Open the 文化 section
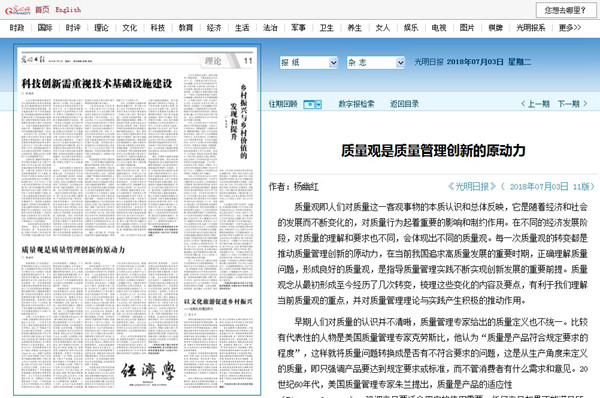The image size is (600, 398). pyautogui.click(x=129, y=28)
